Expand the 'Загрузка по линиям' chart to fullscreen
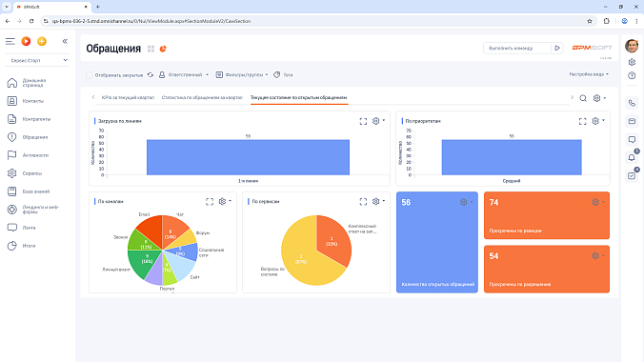 click(363, 121)
